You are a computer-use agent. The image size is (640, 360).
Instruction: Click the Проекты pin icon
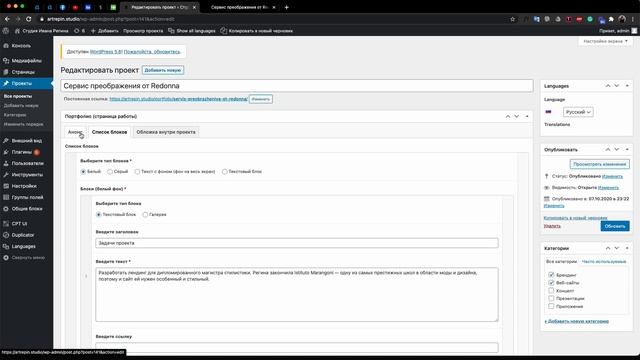pyautogui.click(x=6, y=83)
